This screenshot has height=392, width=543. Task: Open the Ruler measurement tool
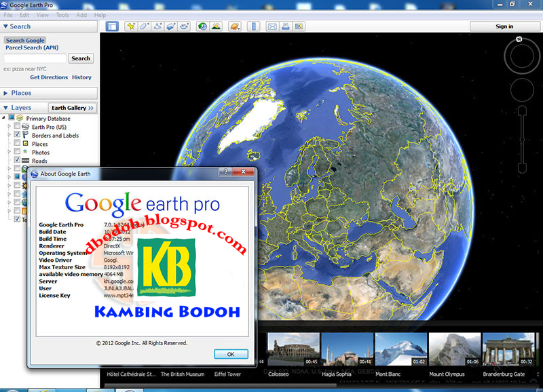(x=253, y=26)
